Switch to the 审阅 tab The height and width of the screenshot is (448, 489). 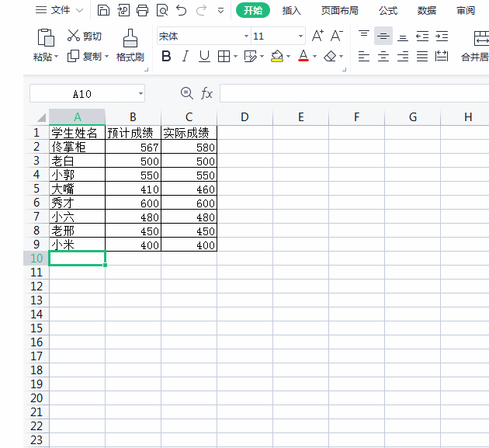[466, 11]
